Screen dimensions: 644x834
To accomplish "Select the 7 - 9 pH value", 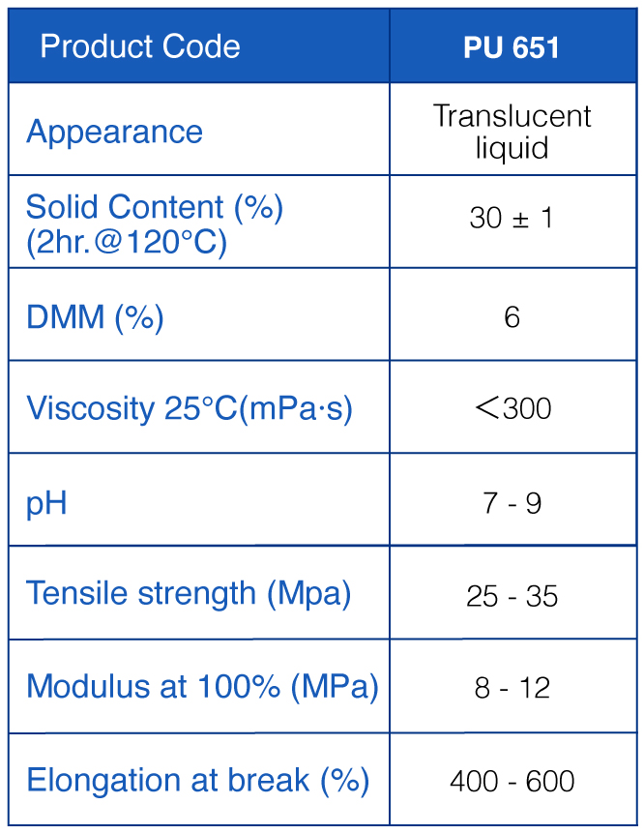I will [512, 503].
